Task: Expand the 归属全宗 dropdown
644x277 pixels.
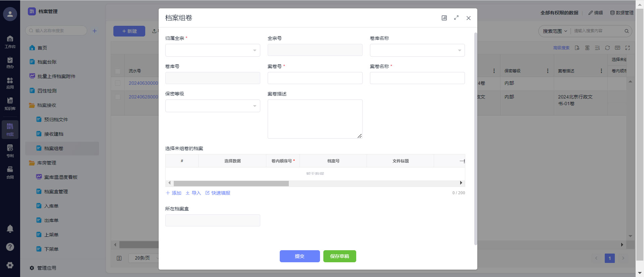Action: (x=213, y=50)
